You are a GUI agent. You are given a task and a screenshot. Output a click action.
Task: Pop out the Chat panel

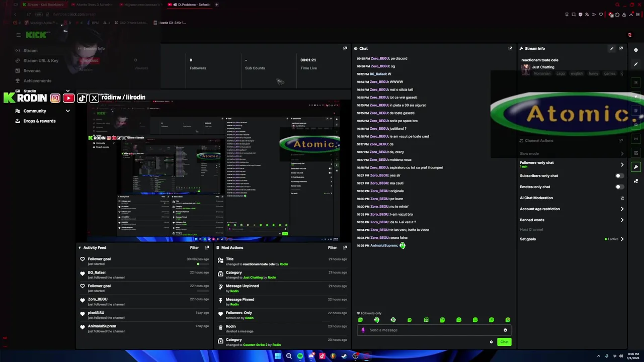[510, 49]
